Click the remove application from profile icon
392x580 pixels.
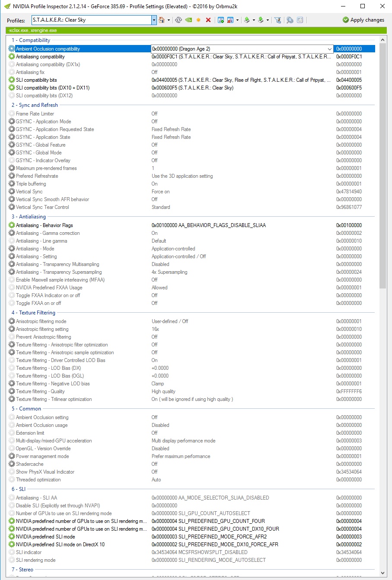click(230, 20)
